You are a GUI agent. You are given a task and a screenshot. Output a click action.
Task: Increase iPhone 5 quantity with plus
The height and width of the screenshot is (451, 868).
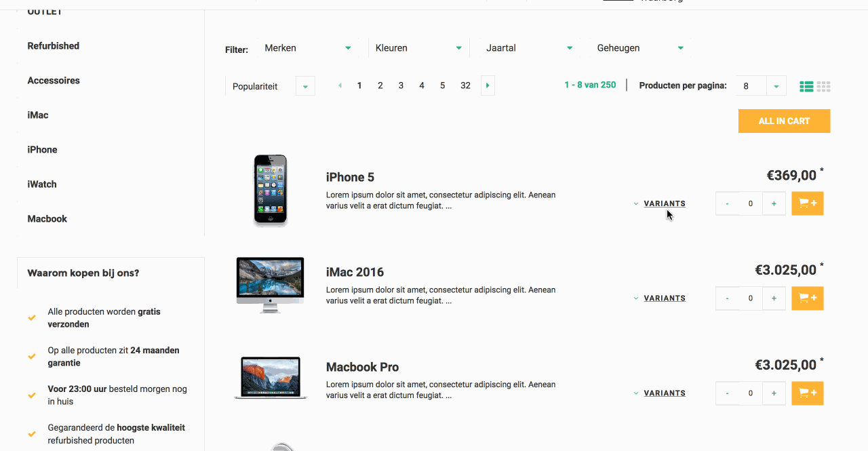[x=774, y=203]
